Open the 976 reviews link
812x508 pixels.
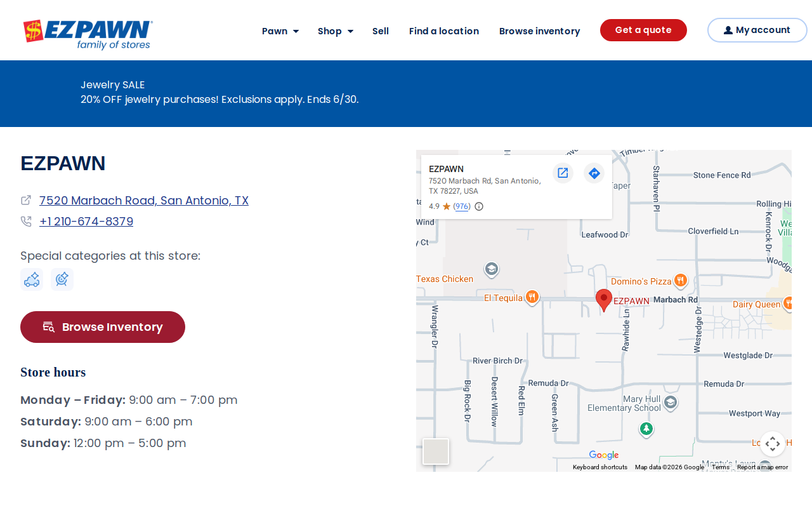462,206
